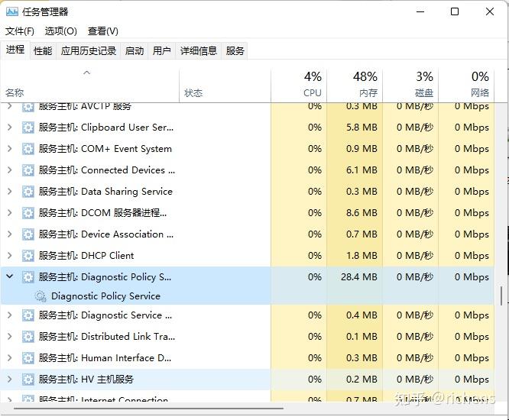Viewport: 509px width, 420px height.
Task: Expand the COM+ Event System row
Action: coord(10,149)
